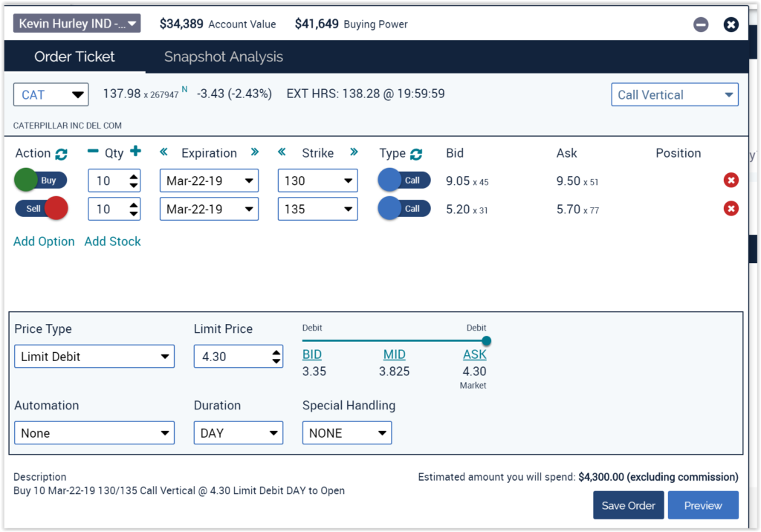Toggle Call type on the 130 leg
Viewport: 761px width, 532px height.
pos(404,181)
